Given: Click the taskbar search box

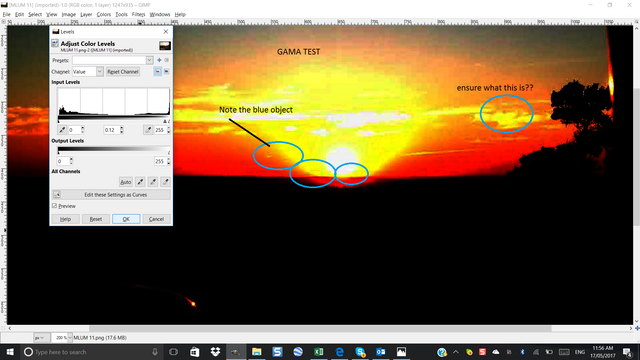Looking at the screenshot, I should click(92, 352).
